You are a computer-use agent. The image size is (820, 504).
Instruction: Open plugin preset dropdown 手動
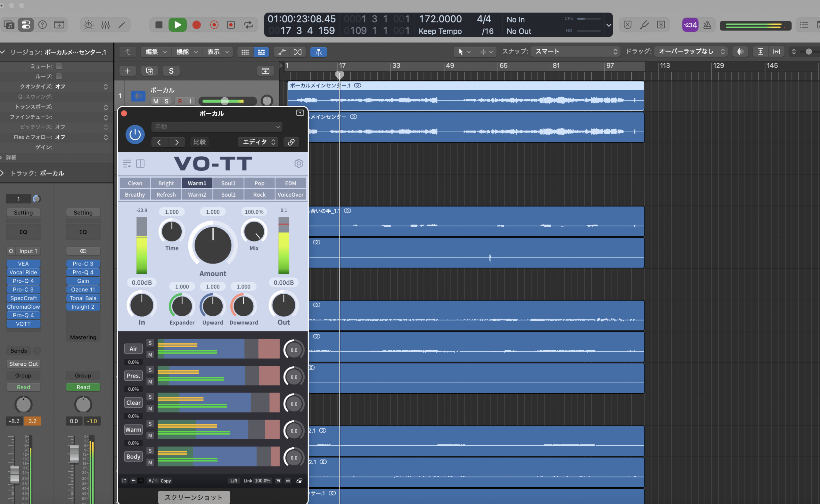217,127
